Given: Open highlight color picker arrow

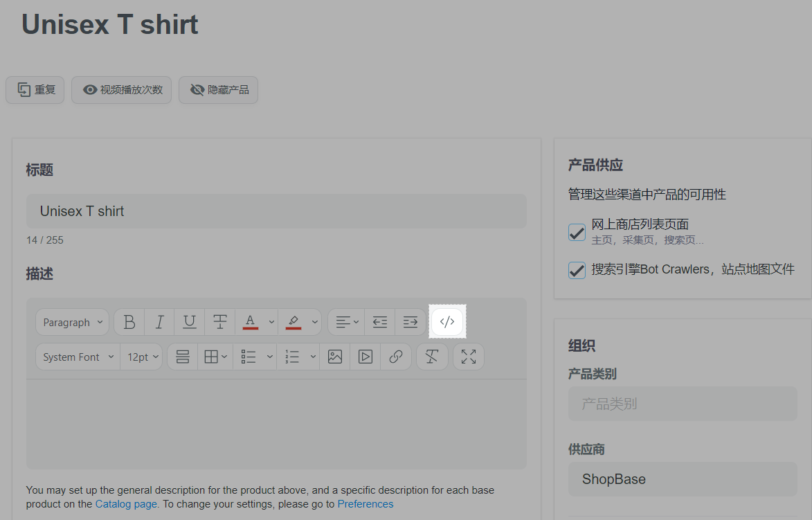Looking at the screenshot, I should click(x=314, y=322).
